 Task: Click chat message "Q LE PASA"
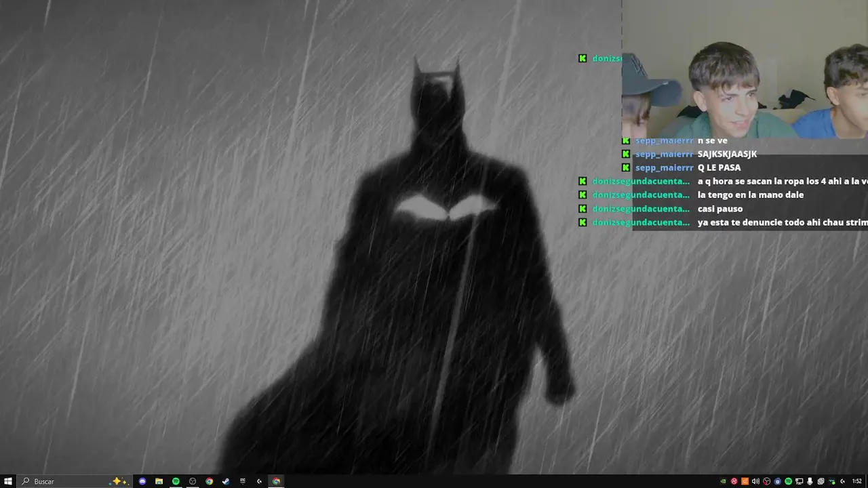click(719, 167)
